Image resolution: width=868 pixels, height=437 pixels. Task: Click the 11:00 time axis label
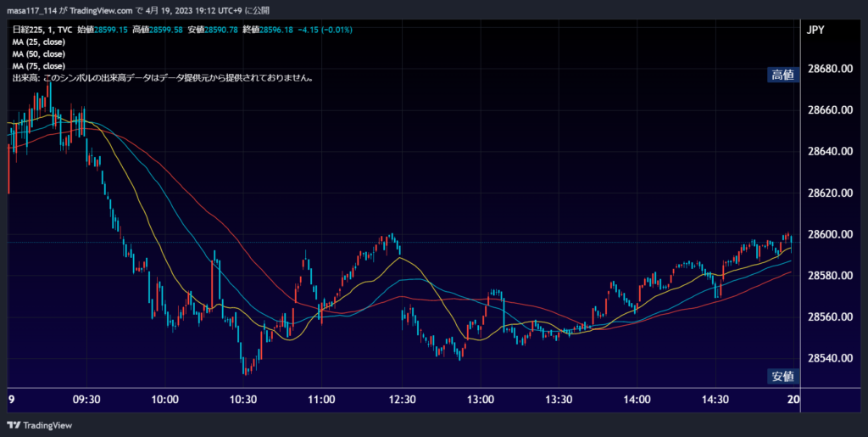coord(321,400)
